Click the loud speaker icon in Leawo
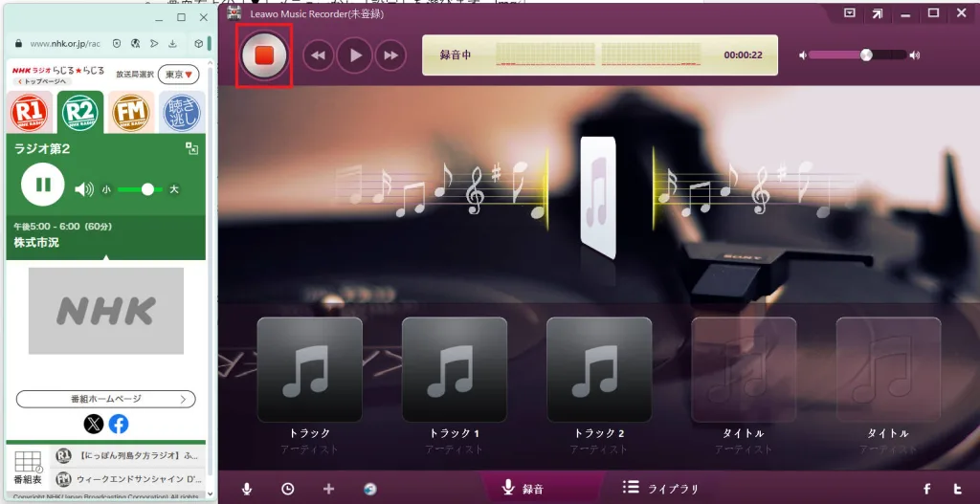The image size is (980, 504). pyautogui.click(x=915, y=55)
